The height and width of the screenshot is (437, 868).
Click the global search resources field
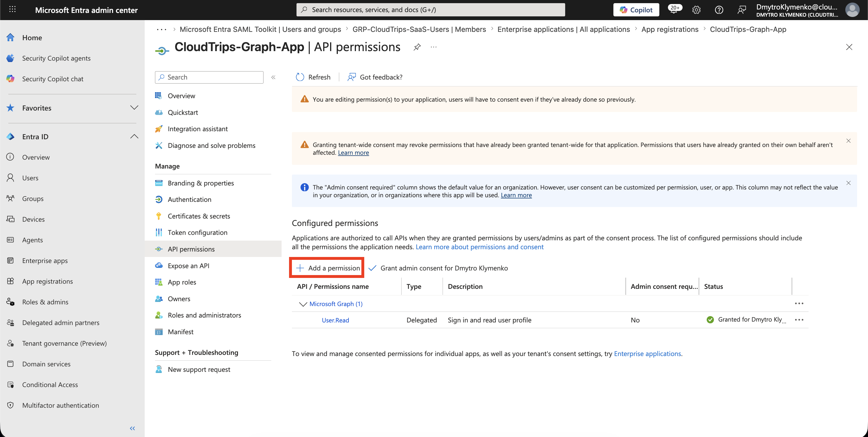[430, 10]
